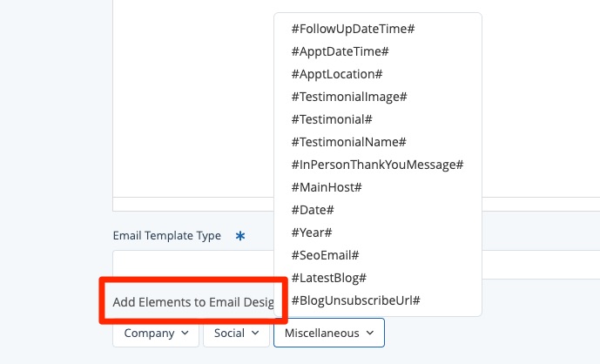Image resolution: width=600 pixels, height=364 pixels.
Task: Click the Add Elements to Email Design label
Action: point(193,303)
